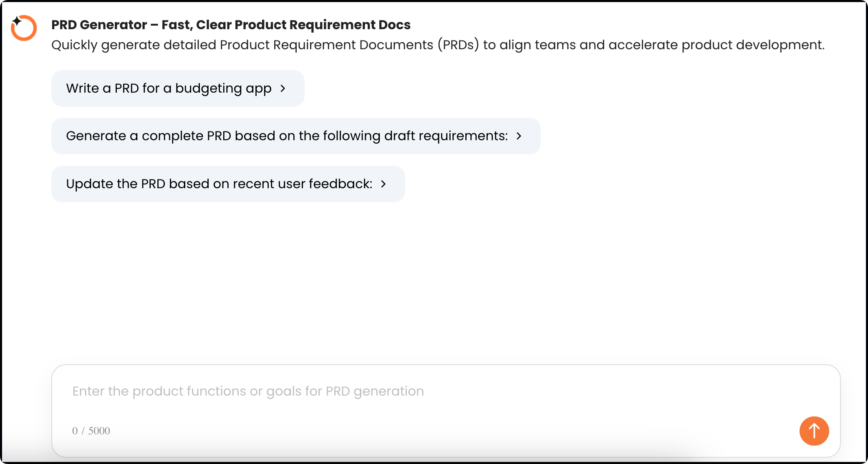Click the upward arrow glyph inside the send button
The height and width of the screenshot is (464, 868).
pos(814,431)
